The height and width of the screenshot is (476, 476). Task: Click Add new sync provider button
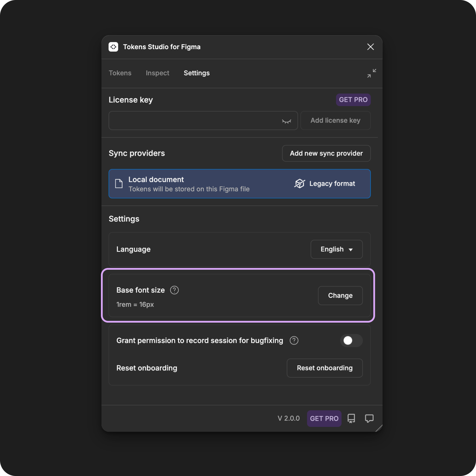pos(326,153)
